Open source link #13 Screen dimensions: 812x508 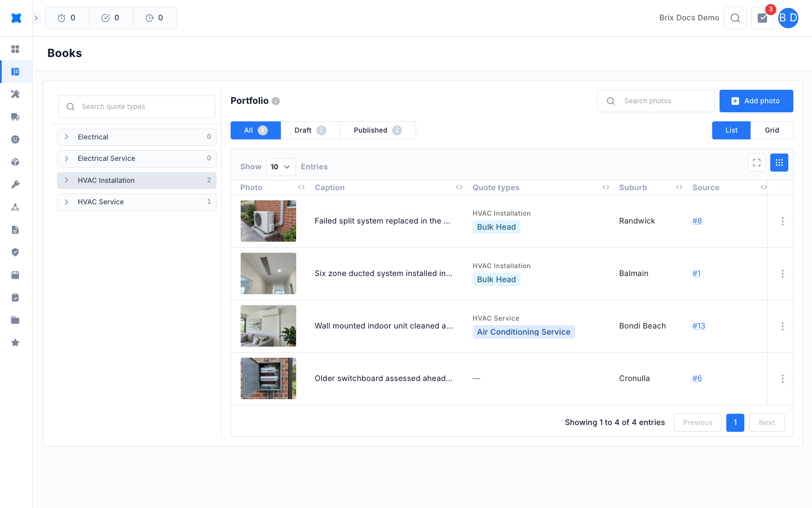699,326
